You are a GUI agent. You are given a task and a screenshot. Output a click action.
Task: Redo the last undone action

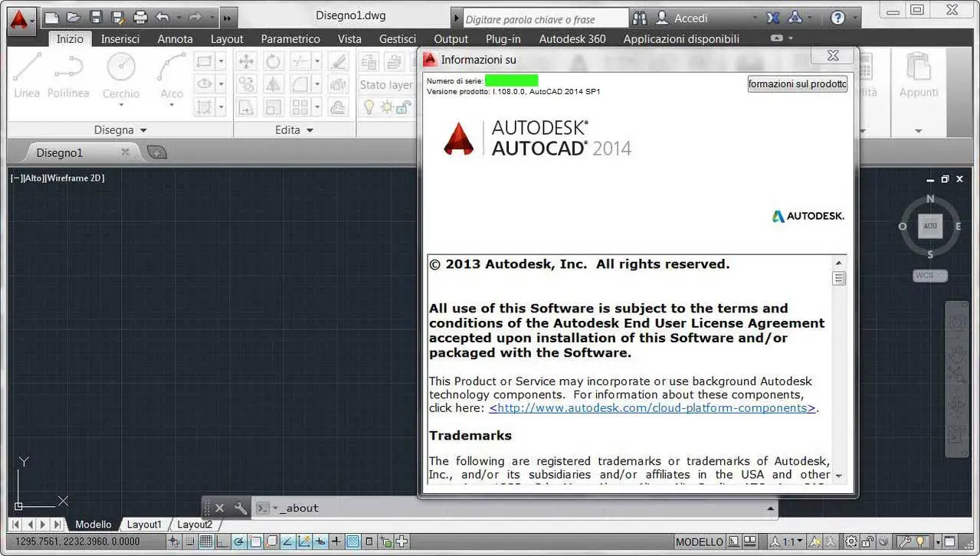[195, 17]
